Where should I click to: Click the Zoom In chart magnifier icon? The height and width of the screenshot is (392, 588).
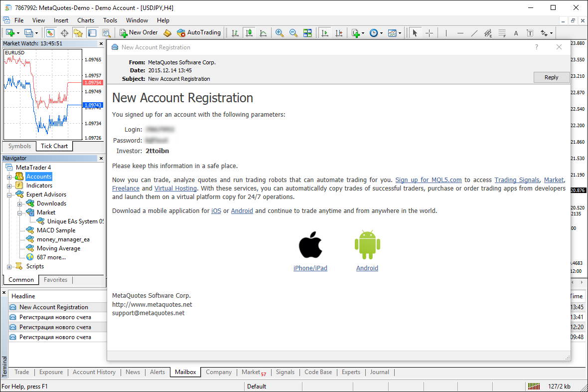280,33
